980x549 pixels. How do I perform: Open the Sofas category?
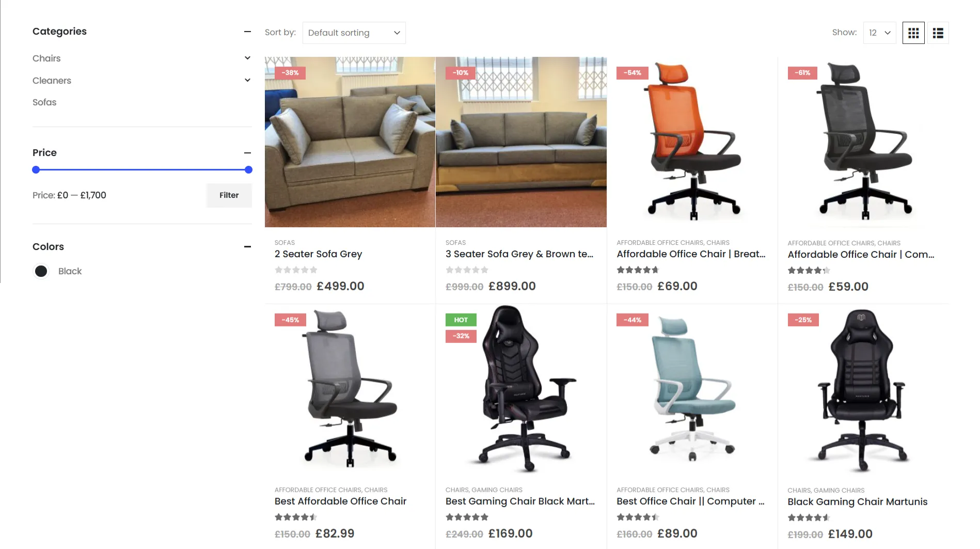coord(44,102)
